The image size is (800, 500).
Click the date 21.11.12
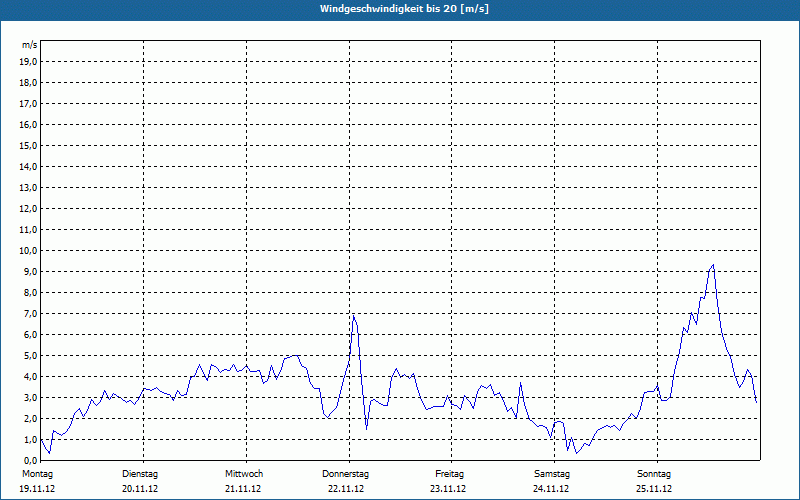(243, 489)
